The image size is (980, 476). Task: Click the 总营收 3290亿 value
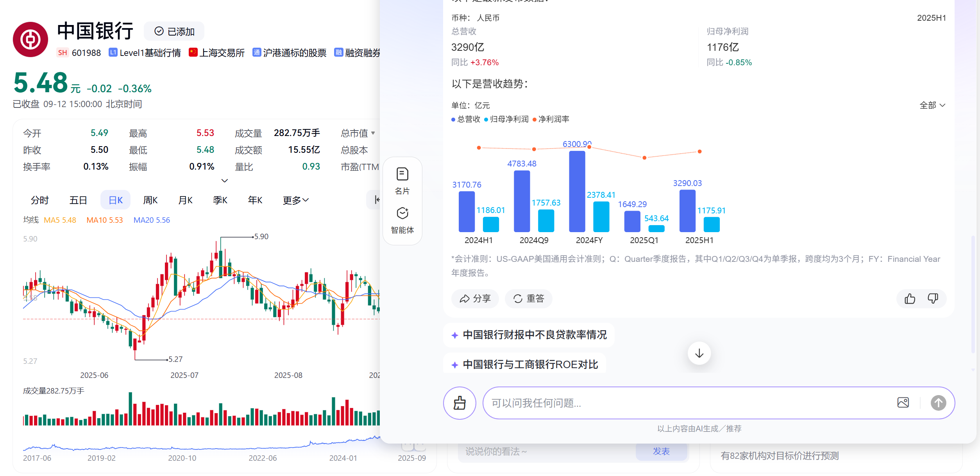point(468,47)
